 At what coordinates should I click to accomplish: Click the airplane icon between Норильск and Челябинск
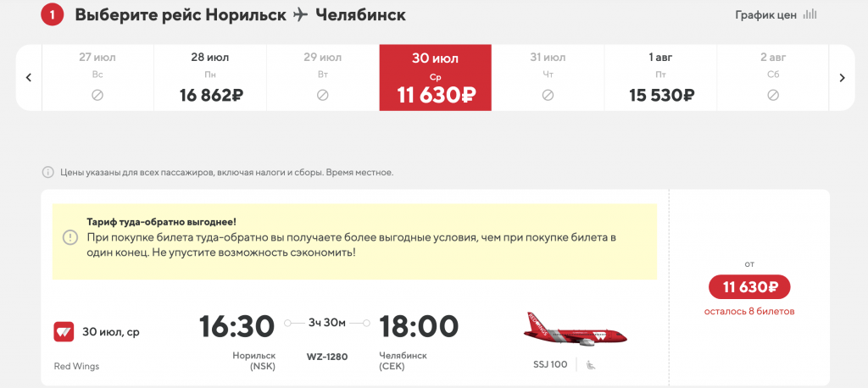pyautogui.click(x=301, y=15)
